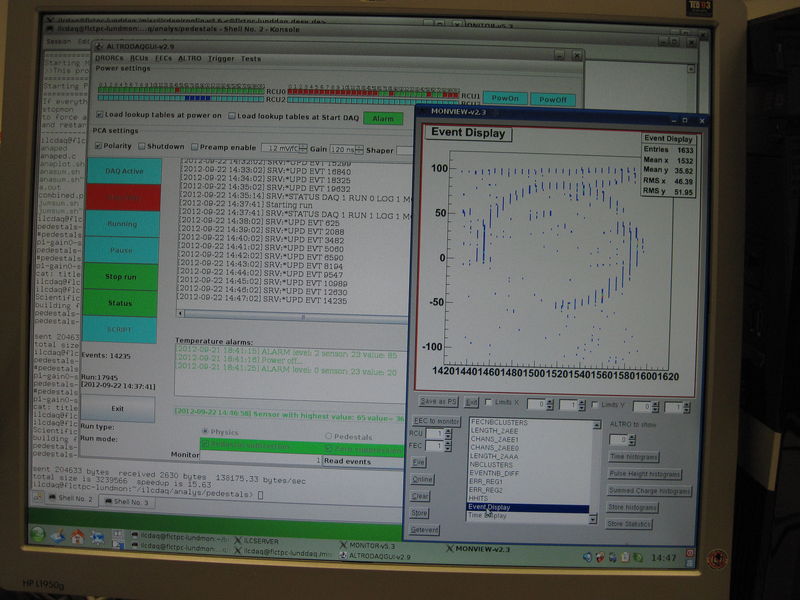Screen dimensions: 800x600
Task: Toggle the Preamp enable checkbox
Action: point(194,147)
